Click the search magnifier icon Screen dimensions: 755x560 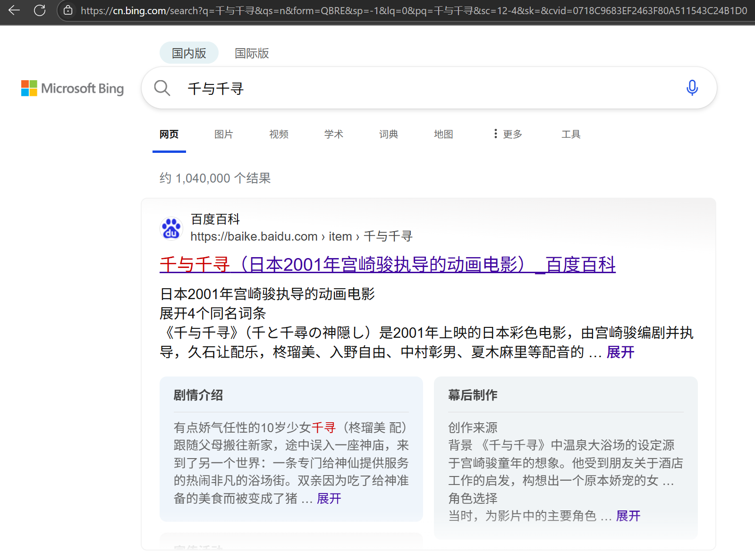(162, 88)
